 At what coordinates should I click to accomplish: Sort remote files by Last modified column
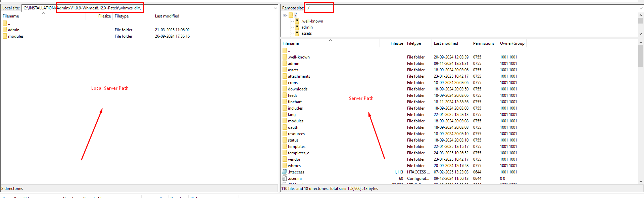click(446, 43)
